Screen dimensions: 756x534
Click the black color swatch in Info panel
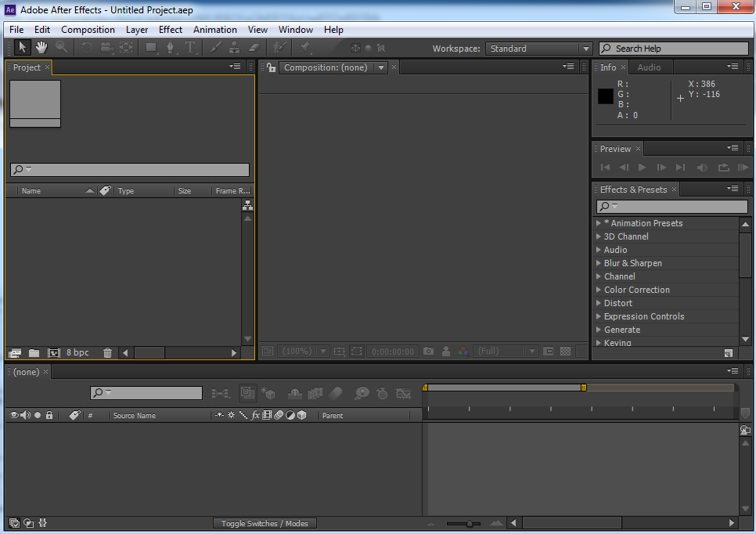point(606,96)
